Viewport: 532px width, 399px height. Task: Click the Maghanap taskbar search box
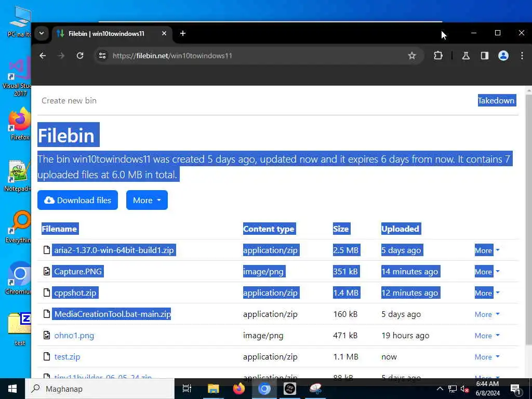100,389
